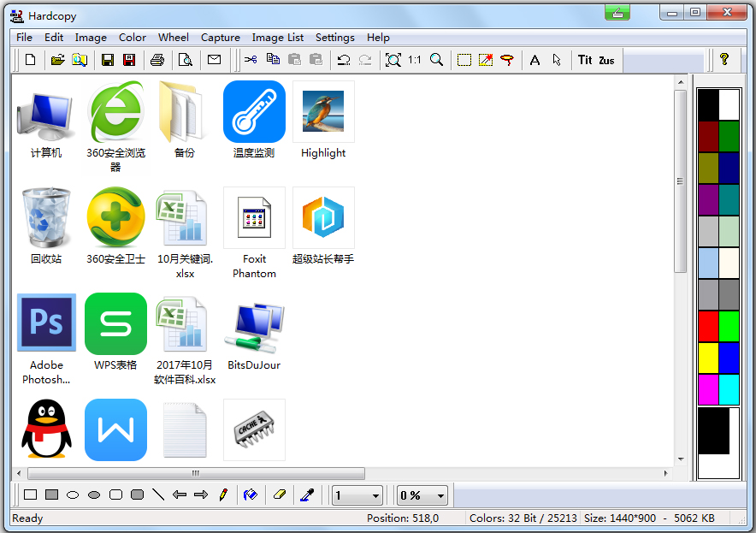The image size is (756, 533).
Task: Pick the red color swatch
Action: click(708, 326)
